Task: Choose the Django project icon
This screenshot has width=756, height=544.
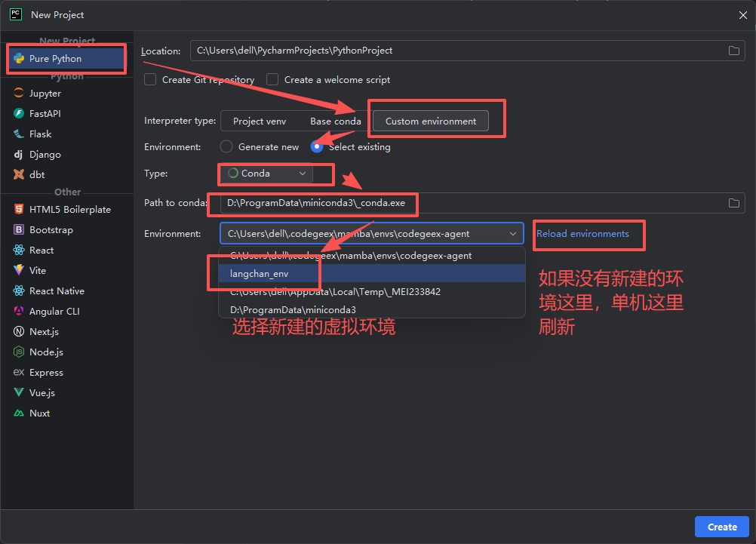Action: pyautogui.click(x=19, y=155)
